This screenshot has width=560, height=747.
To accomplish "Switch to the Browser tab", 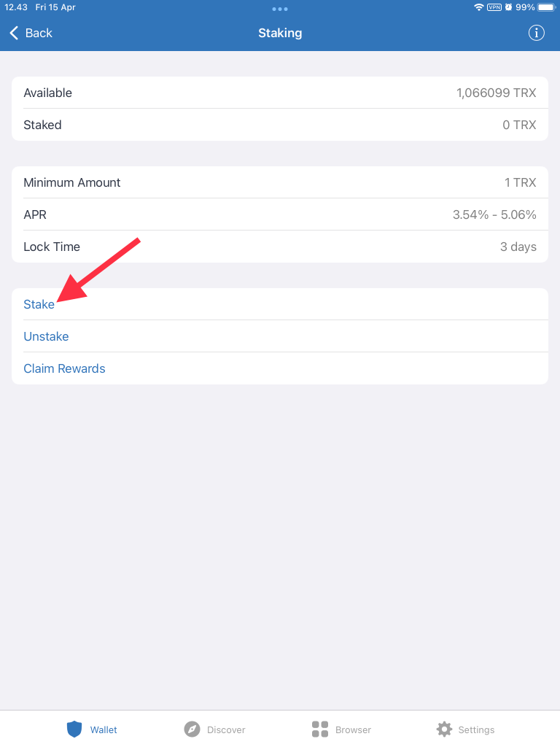I will [343, 729].
